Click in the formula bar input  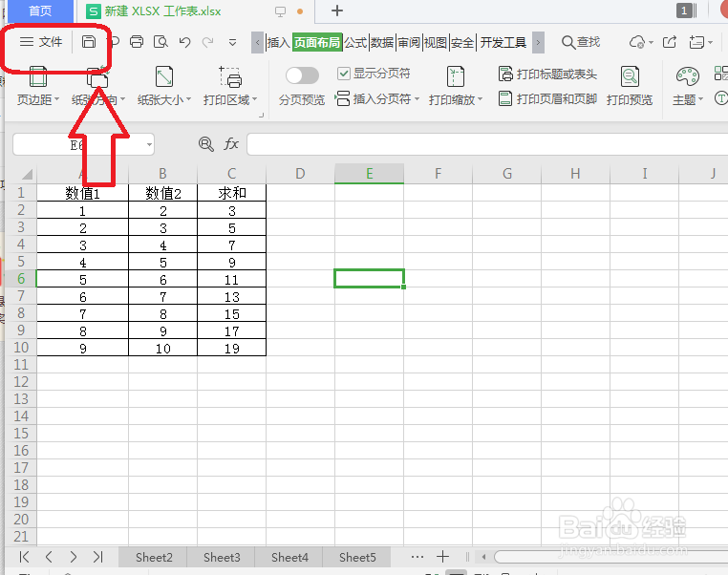[487, 144]
